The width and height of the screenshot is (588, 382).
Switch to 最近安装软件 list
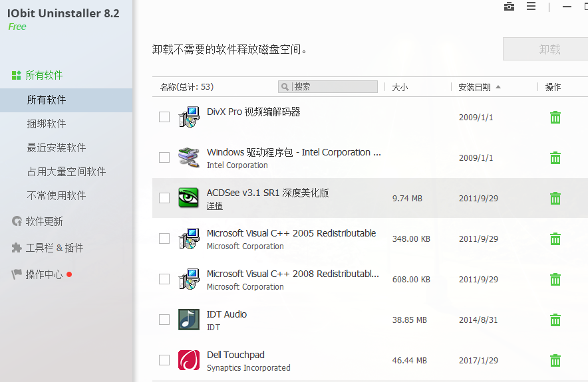tap(57, 147)
